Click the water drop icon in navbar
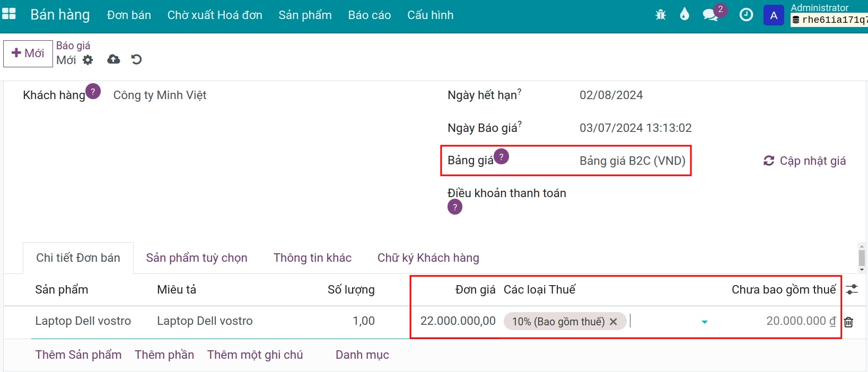The image size is (868, 372). [685, 14]
